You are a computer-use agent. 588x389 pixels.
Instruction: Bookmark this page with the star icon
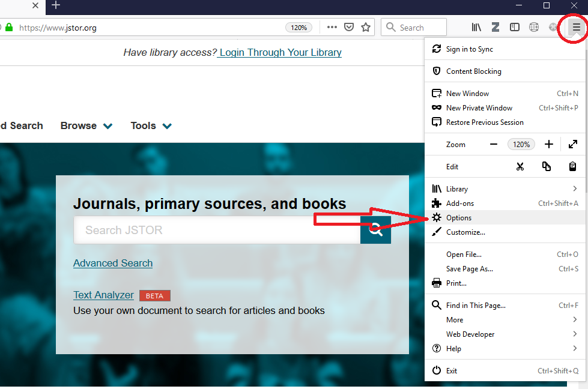(x=366, y=28)
